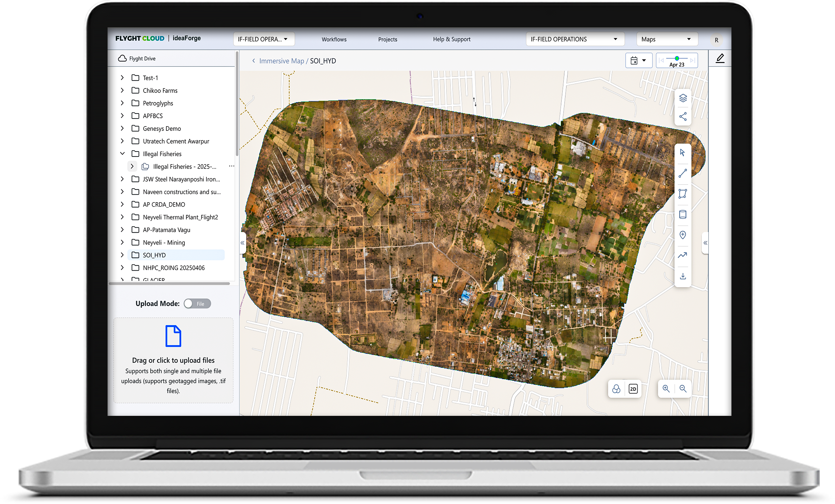Collapse the left Flyght Drive panel
The width and height of the screenshot is (835, 504).
click(242, 243)
